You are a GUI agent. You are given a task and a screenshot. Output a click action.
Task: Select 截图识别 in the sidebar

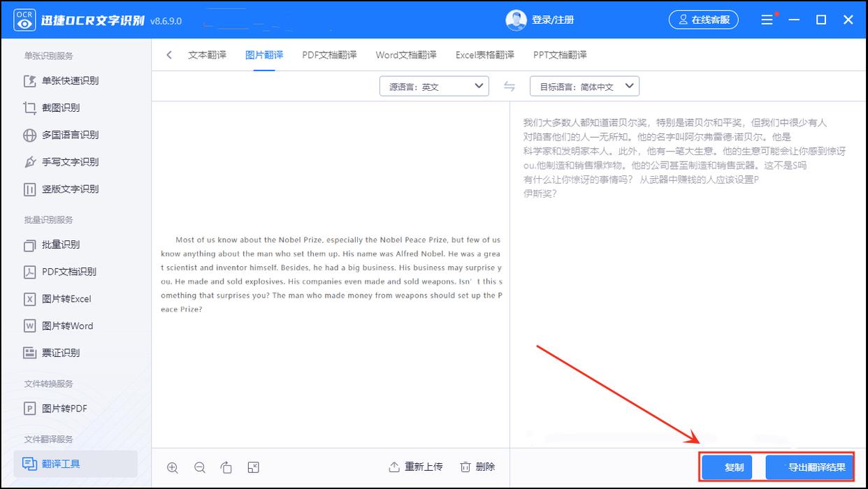point(61,108)
